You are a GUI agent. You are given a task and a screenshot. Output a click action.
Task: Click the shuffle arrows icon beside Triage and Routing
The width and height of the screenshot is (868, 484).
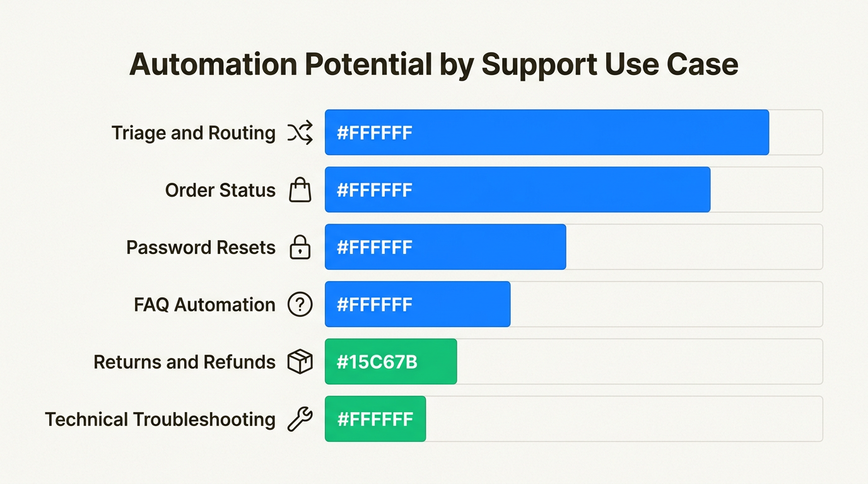300,133
